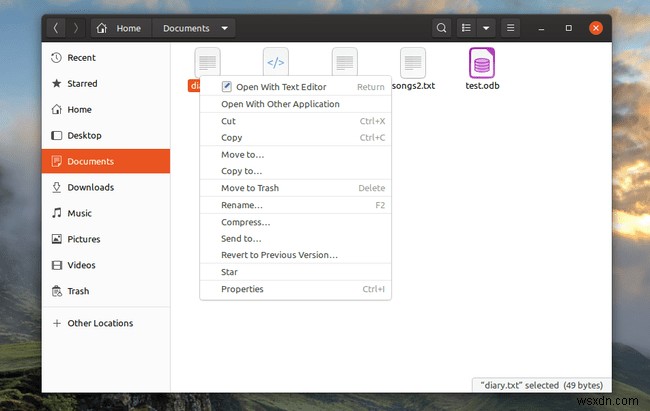Open Pictures in the sidebar
The height and width of the screenshot is (411, 650).
click(84, 239)
